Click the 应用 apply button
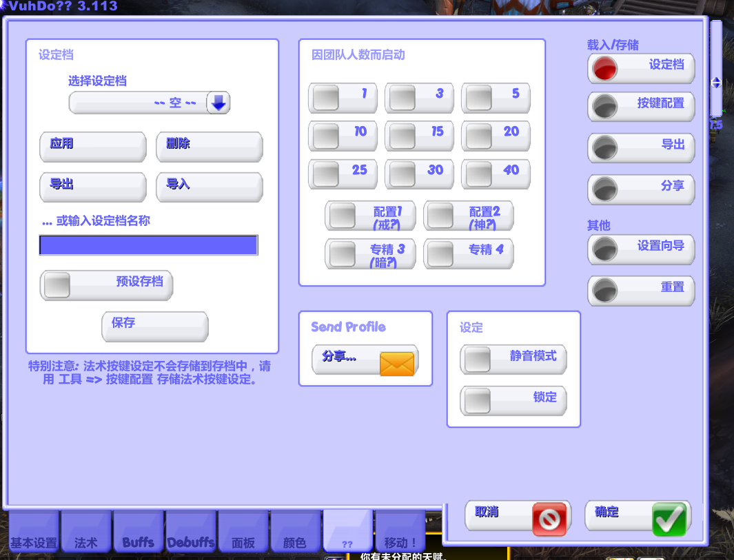The width and height of the screenshot is (734, 560). (x=92, y=147)
